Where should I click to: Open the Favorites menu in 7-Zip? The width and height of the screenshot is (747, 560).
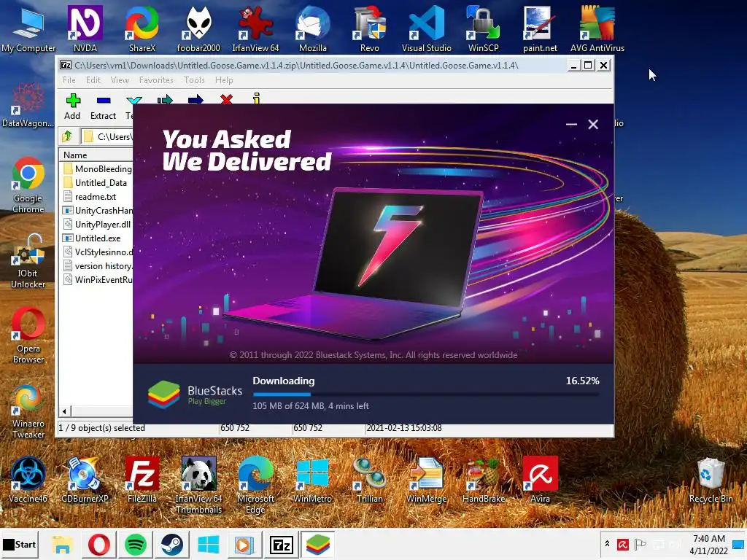[x=156, y=80]
